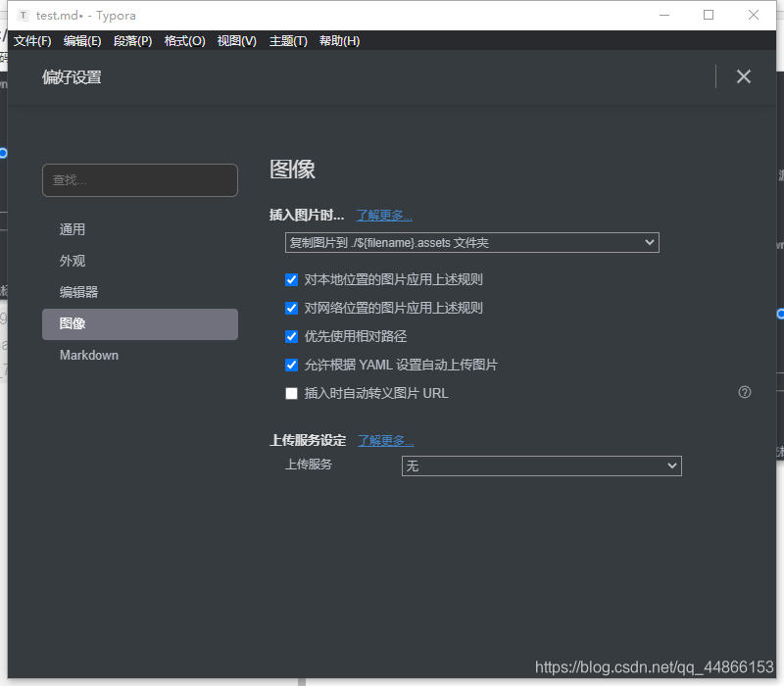784x686 pixels.
Task: Select Markdown in preferences sidebar
Action: pyautogui.click(x=140, y=355)
